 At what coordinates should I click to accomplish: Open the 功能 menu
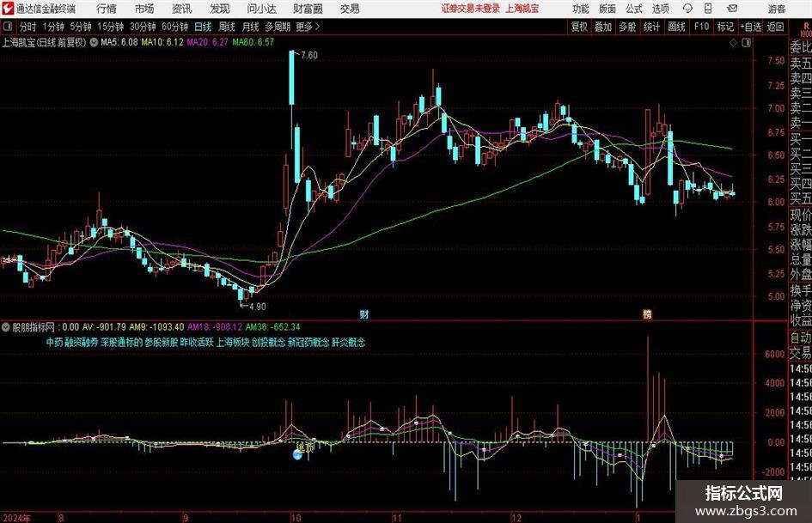581,9
